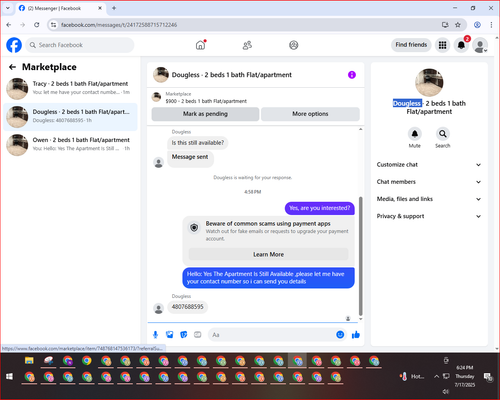Viewport: 500px width, 400px height.
Task: Open a new browser tab
Action: (114, 8)
